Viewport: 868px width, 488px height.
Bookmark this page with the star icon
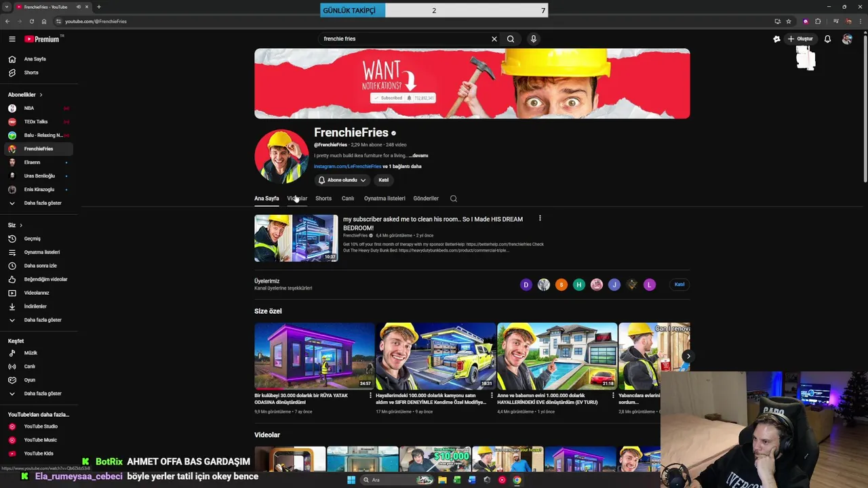[789, 21]
